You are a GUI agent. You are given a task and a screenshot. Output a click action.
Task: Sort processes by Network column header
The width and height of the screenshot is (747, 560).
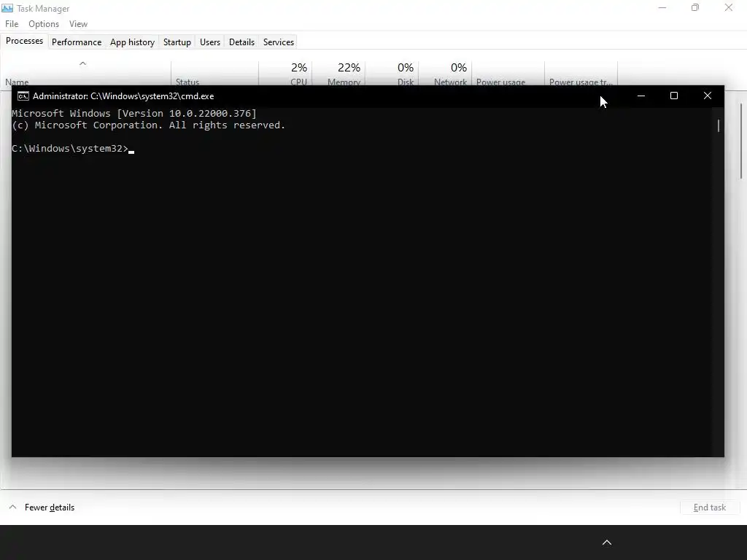[x=445, y=74]
